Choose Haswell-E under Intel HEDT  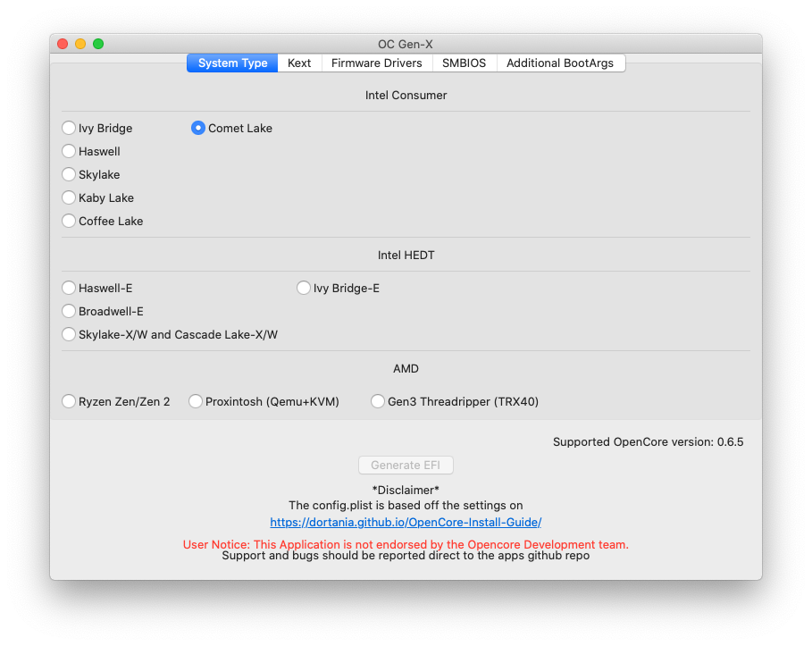point(69,288)
